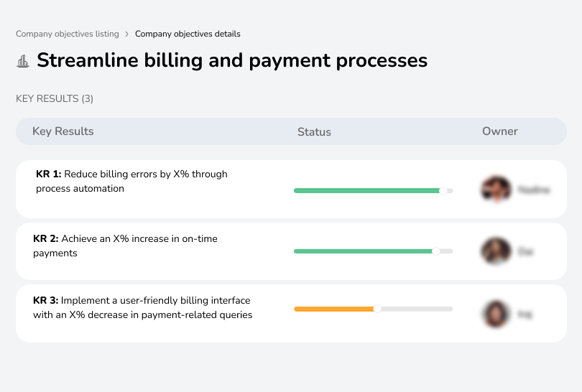This screenshot has width=582, height=392.
Task: Open the Company objectives listing breadcrumb
Action: [68, 34]
